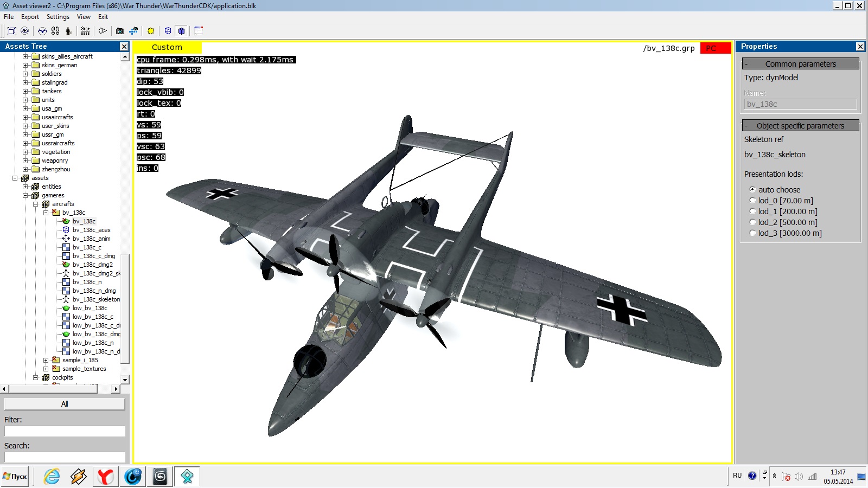Toggle the Stat statistics display icon
Image resolution: width=868 pixels, height=488 pixels.
click(x=85, y=31)
